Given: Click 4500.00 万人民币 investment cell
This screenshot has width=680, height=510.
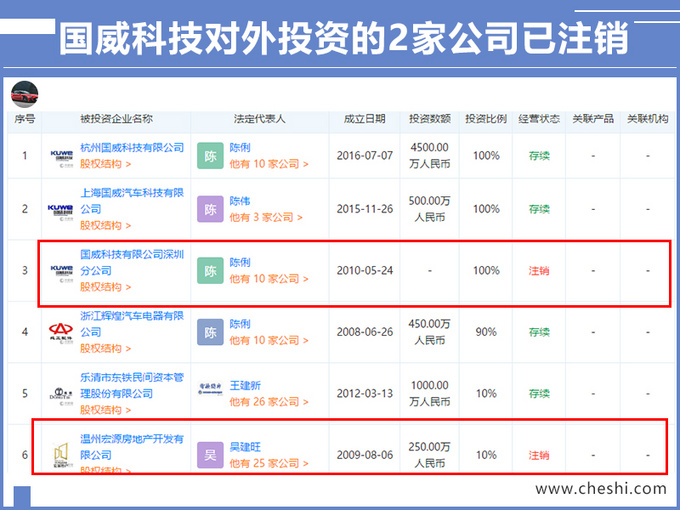Looking at the screenshot, I should 430,156.
